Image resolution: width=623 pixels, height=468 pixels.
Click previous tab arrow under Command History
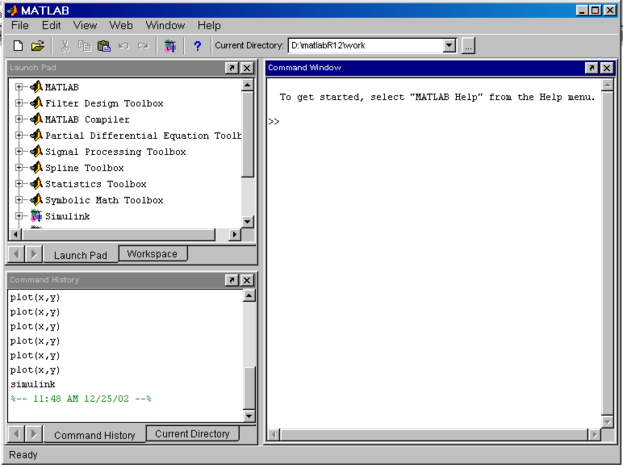[16, 434]
